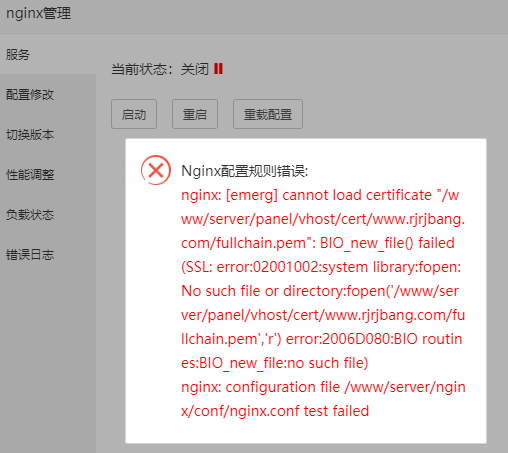Viewport: 508px width, 453px height.
Task: Click the Nginx配置规则错误 heading
Action: (x=245, y=171)
